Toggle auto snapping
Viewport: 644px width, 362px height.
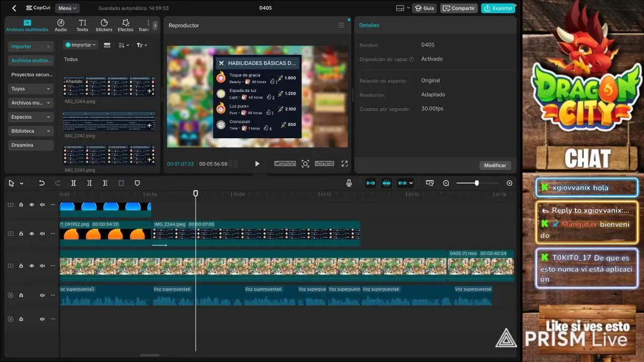386,183
